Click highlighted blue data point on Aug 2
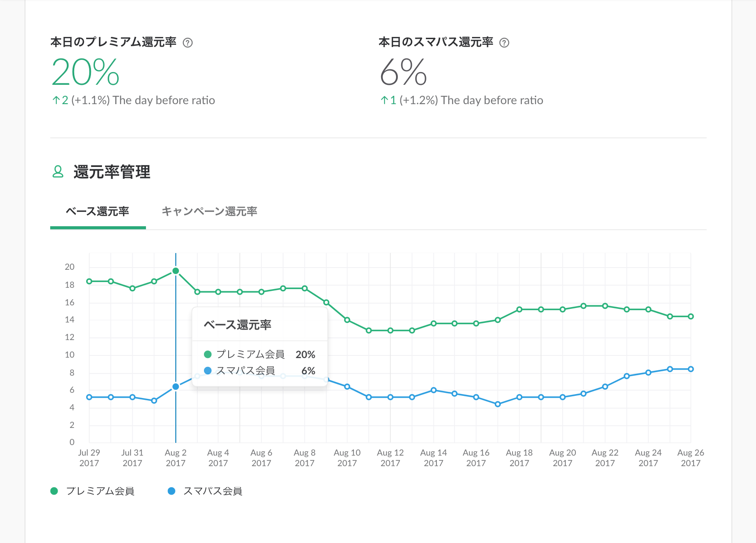This screenshot has height=543, width=756. click(x=176, y=387)
